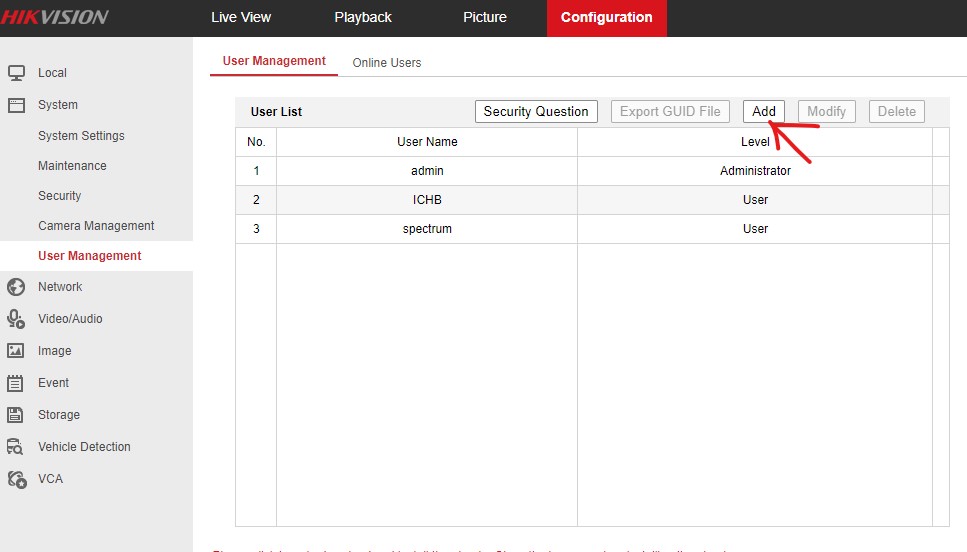This screenshot has height=552, width=967.
Task: Open the Live View tab
Action: tap(241, 17)
